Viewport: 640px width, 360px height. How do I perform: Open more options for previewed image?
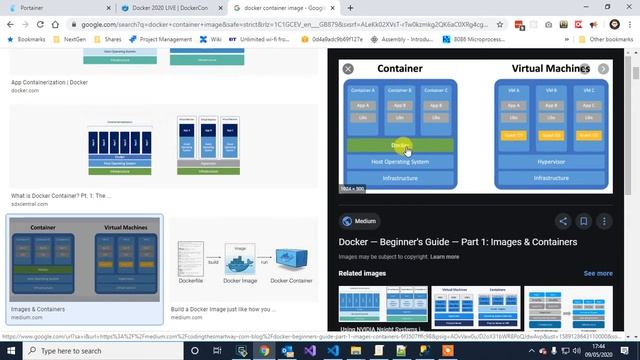click(x=604, y=221)
